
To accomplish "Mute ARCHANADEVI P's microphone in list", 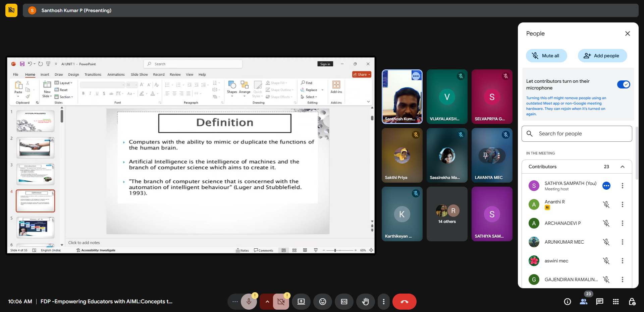I will tap(606, 223).
